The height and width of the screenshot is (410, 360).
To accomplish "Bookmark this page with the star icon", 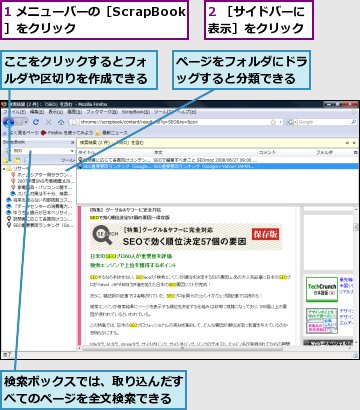I will tap(273, 122).
